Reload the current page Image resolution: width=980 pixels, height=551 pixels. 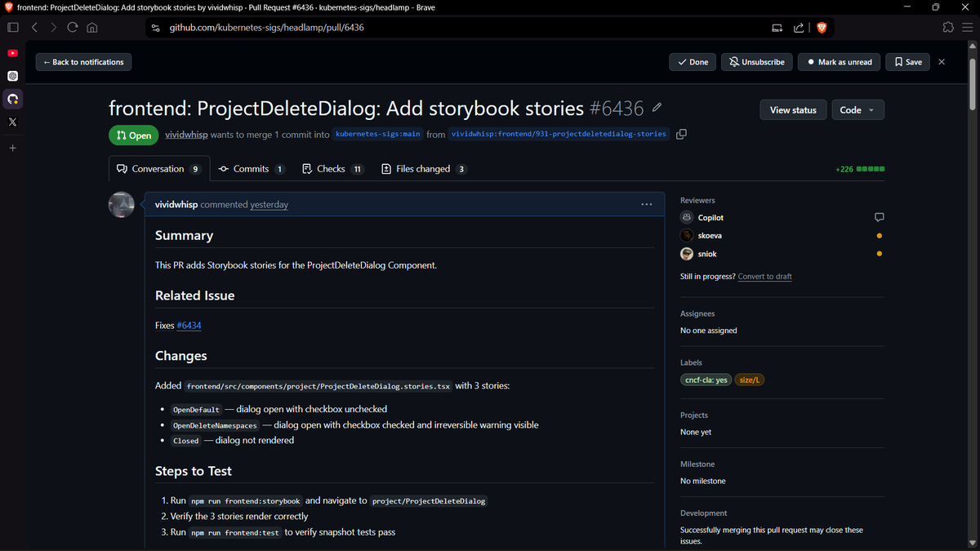(x=73, y=27)
